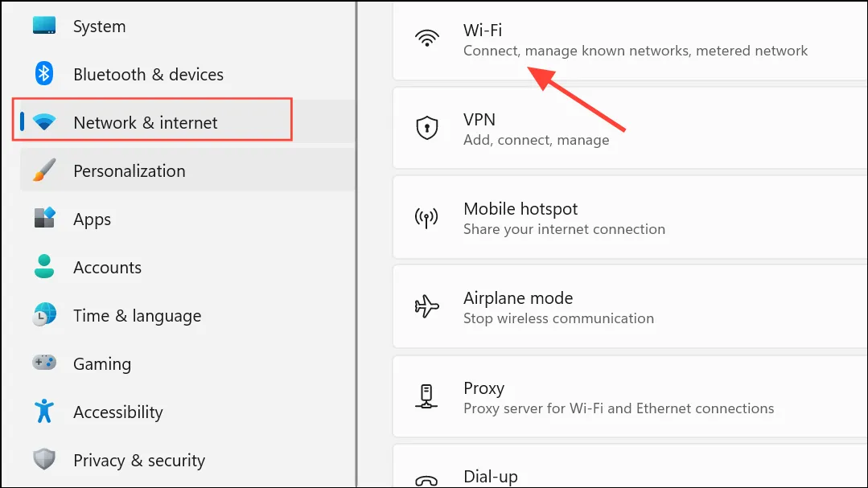Screen dimensions: 868x488
Task: Click the Wi-Fi signal icon
Action: [427, 38]
